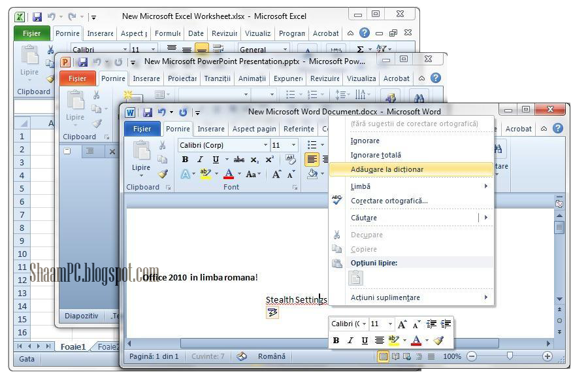588x387 pixels.
Task: Toggle Underline in the mini toolbar
Action: tap(365, 341)
